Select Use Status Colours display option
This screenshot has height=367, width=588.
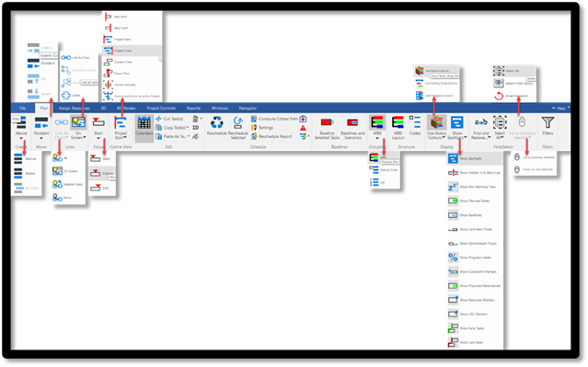(437, 71)
